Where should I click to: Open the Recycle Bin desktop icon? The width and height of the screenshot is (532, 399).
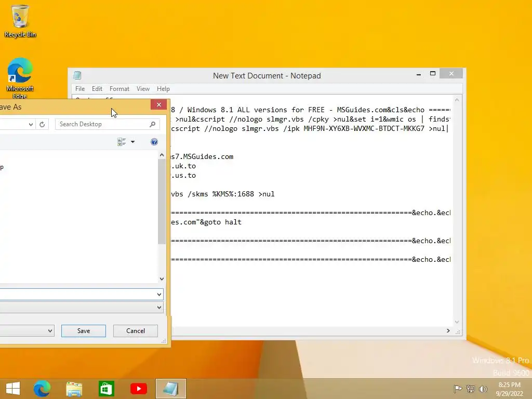coord(20,21)
